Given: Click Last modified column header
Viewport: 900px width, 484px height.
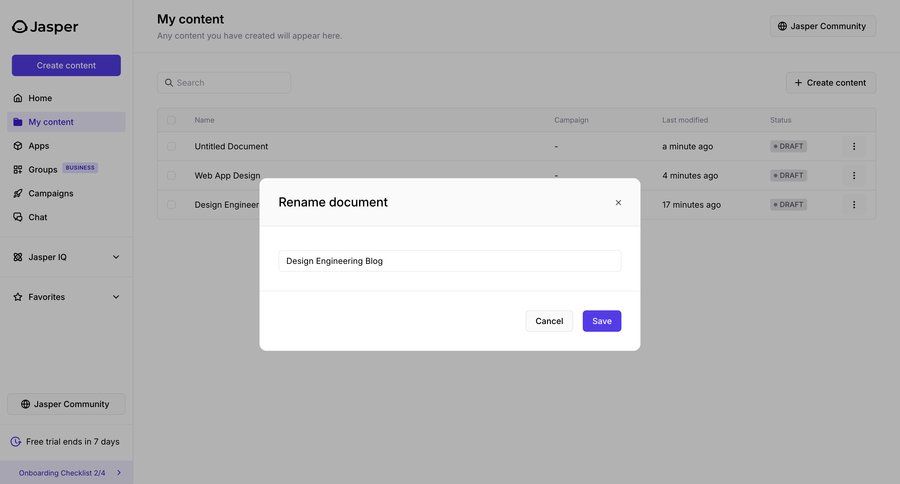Looking at the screenshot, I should (685, 120).
